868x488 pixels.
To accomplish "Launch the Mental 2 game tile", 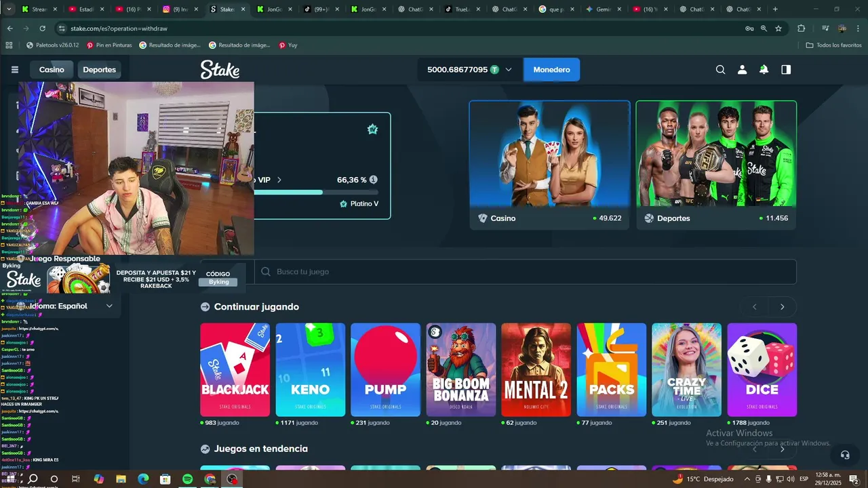I will click(536, 369).
